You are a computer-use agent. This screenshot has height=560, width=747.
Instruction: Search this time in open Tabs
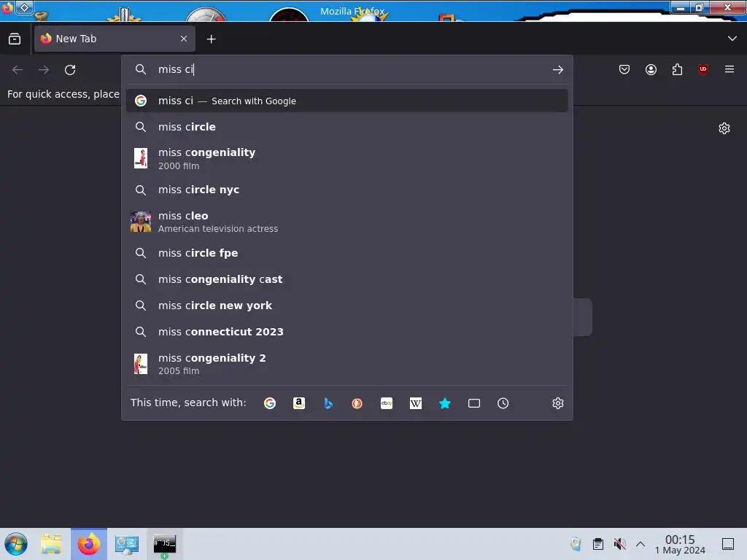click(x=474, y=403)
